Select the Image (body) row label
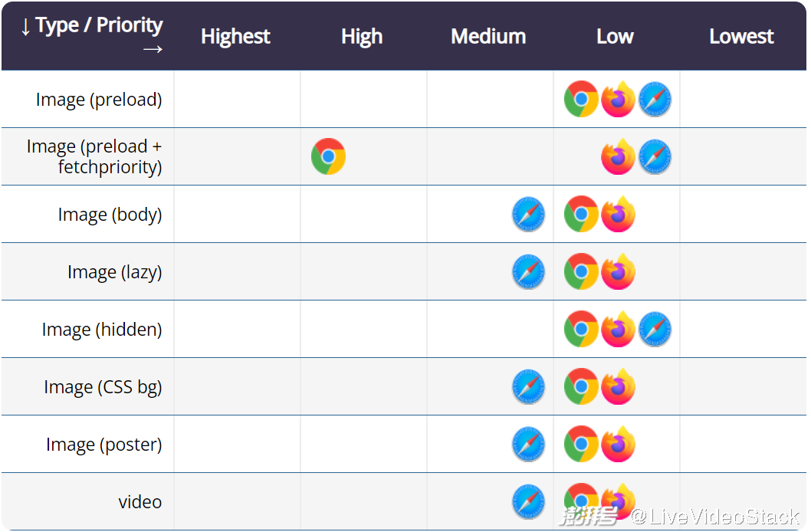The width and height of the screenshot is (811, 532). (110, 215)
